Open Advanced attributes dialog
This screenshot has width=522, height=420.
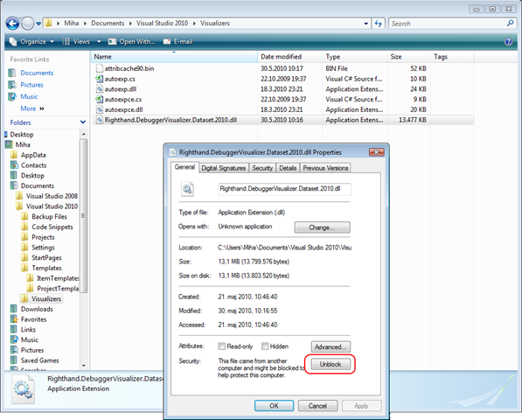pos(331,347)
